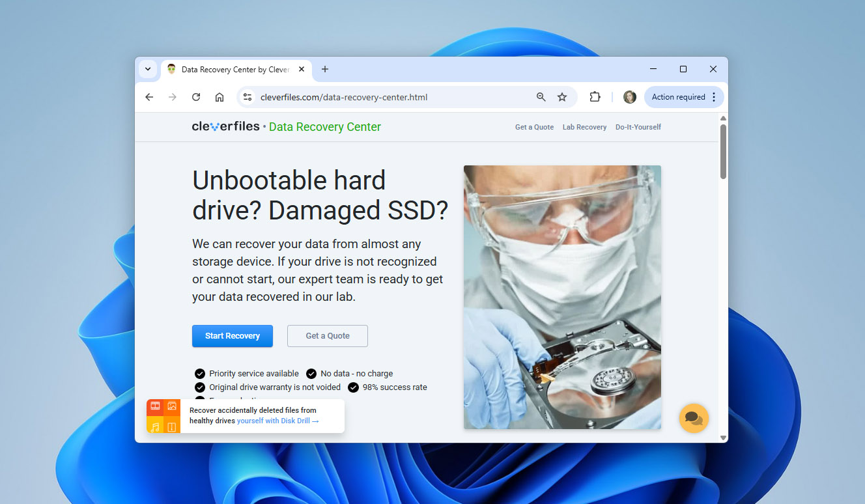The height and width of the screenshot is (504, 865).
Task: Click the Disk Drill file types icon
Action: coord(163,416)
